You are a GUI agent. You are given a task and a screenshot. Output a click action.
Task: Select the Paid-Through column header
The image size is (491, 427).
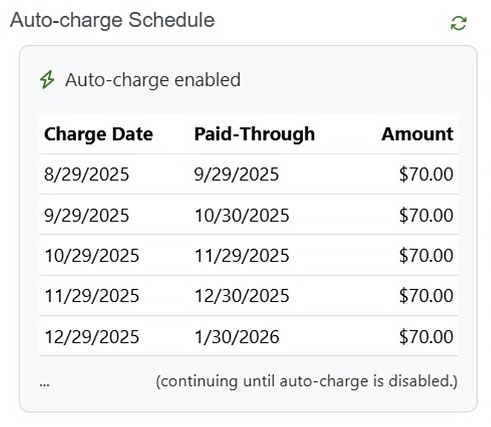[x=254, y=134]
